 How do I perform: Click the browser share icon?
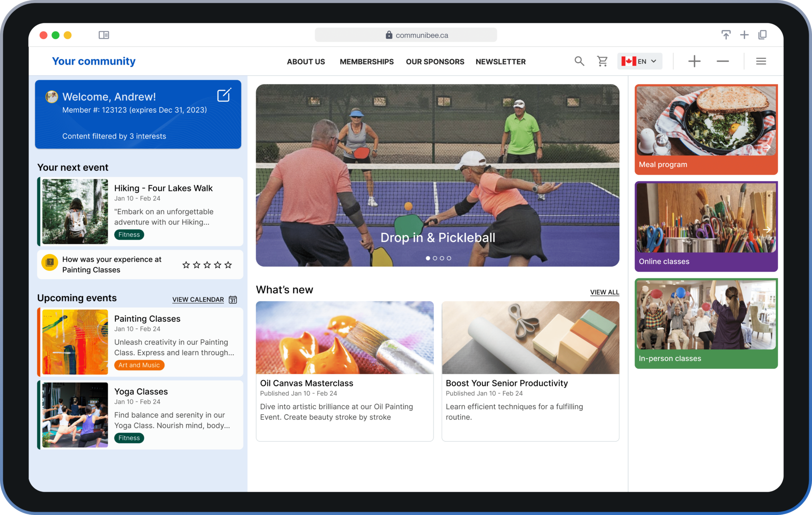tap(726, 35)
